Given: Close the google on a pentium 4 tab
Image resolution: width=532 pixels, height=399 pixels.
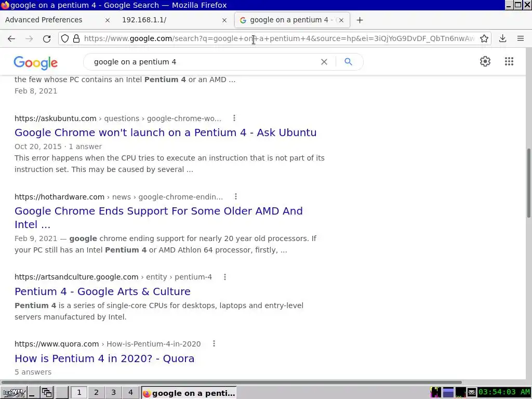Looking at the screenshot, I should [341, 20].
